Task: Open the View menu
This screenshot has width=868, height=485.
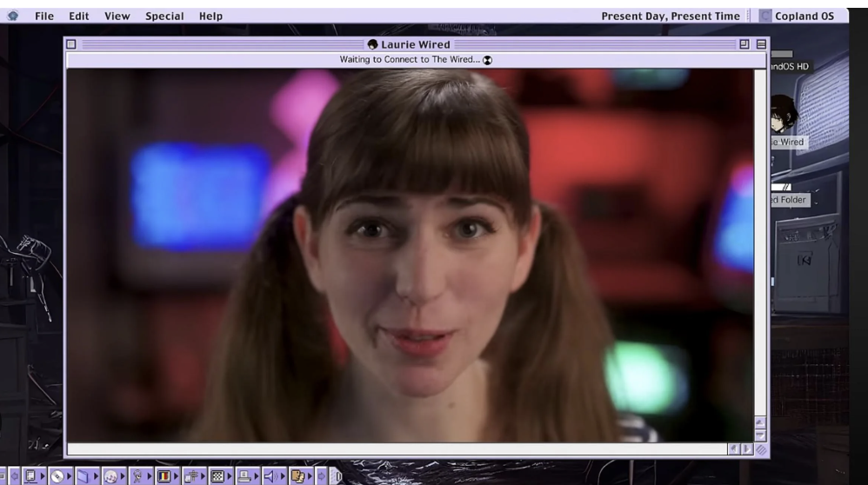Action: pos(117,16)
